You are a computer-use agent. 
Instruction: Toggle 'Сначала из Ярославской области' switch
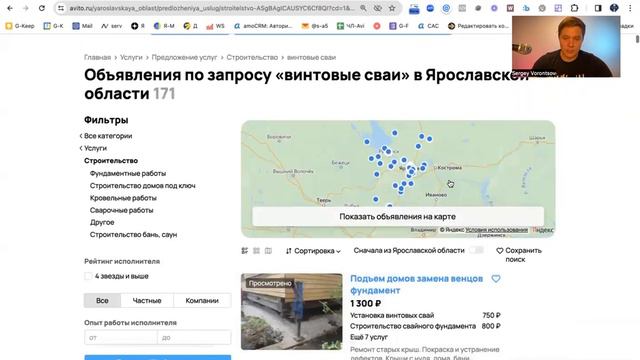pyautogui.click(x=476, y=250)
